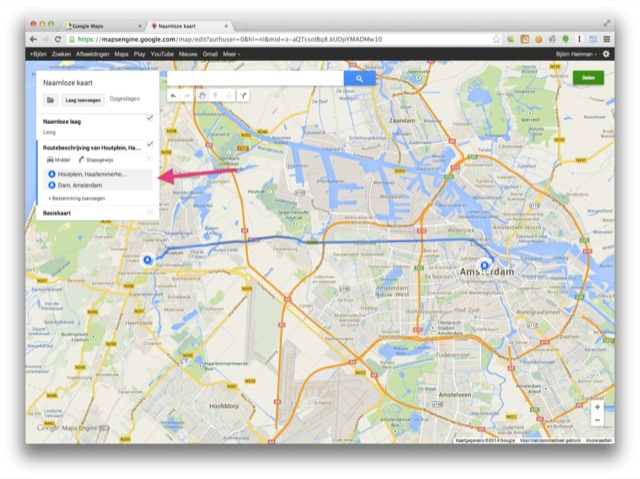The image size is (640, 479).
Task: Click the Voorwaarden link at map bottom
Action: tap(599, 440)
